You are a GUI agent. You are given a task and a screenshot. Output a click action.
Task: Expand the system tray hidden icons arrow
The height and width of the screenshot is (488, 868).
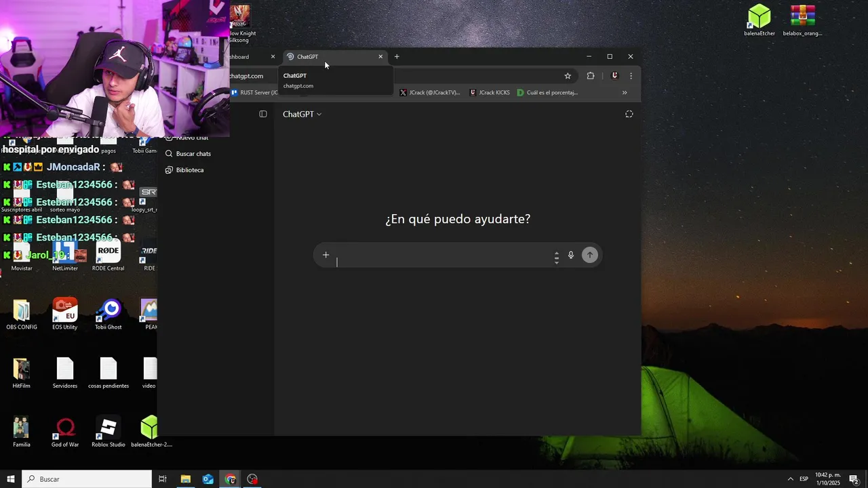coord(790,479)
